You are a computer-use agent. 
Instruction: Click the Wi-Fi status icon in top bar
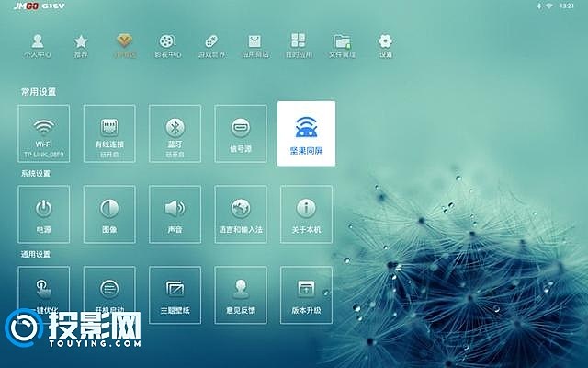[549, 6]
